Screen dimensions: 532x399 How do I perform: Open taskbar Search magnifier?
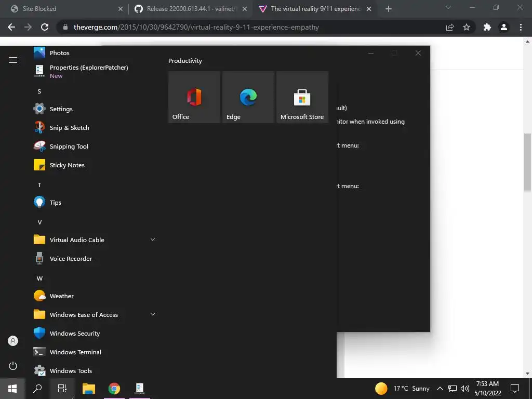(x=37, y=389)
